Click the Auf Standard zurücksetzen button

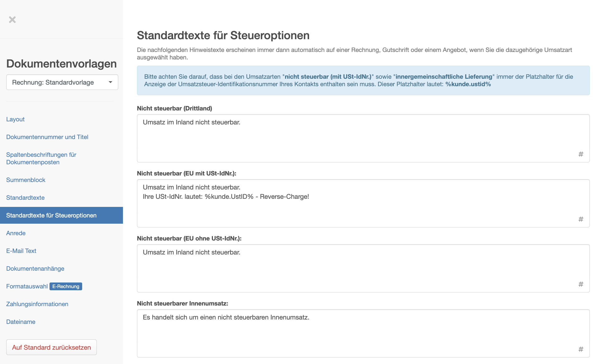(51, 347)
